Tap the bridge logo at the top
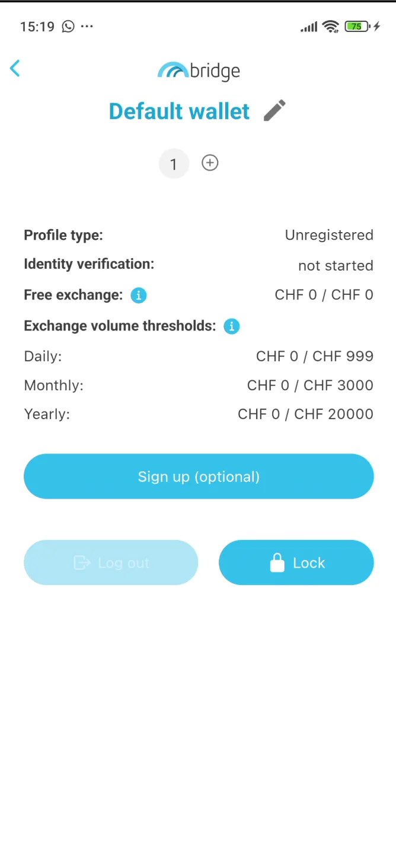 click(x=199, y=70)
